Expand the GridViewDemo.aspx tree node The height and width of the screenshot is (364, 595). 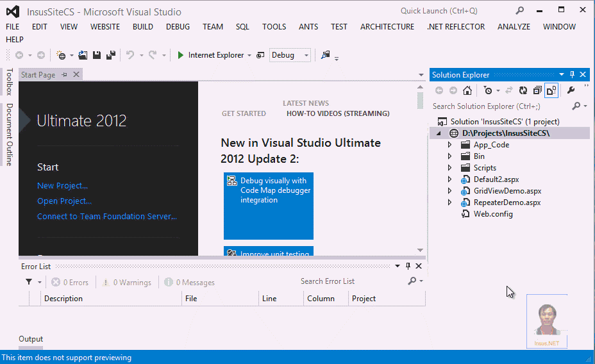point(449,191)
